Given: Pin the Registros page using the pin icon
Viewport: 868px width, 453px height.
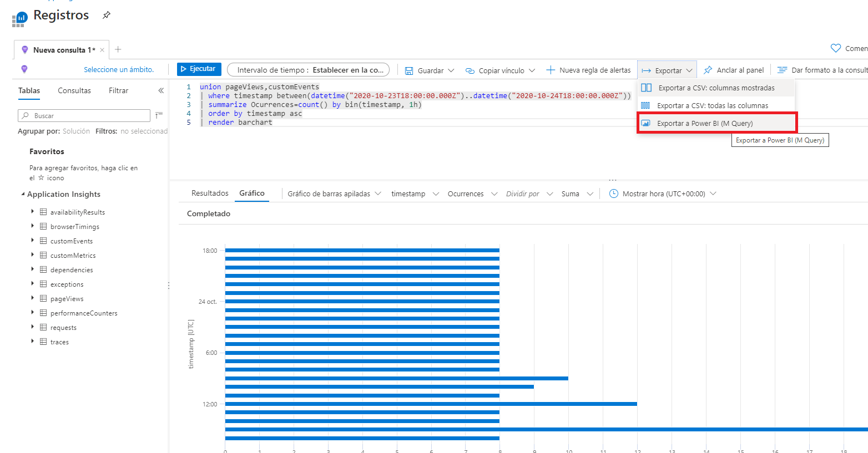Looking at the screenshot, I should coord(105,16).
